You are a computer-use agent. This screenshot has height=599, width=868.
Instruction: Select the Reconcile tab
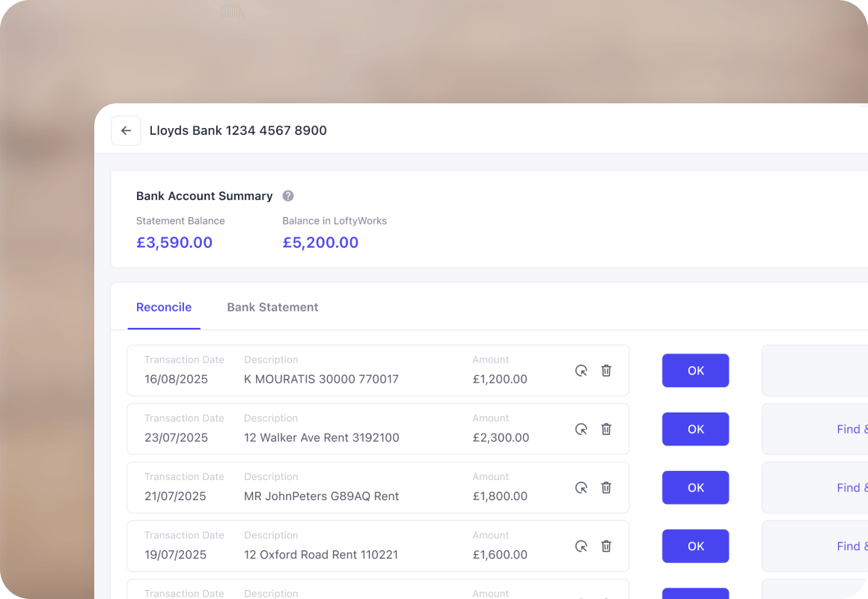164,307
